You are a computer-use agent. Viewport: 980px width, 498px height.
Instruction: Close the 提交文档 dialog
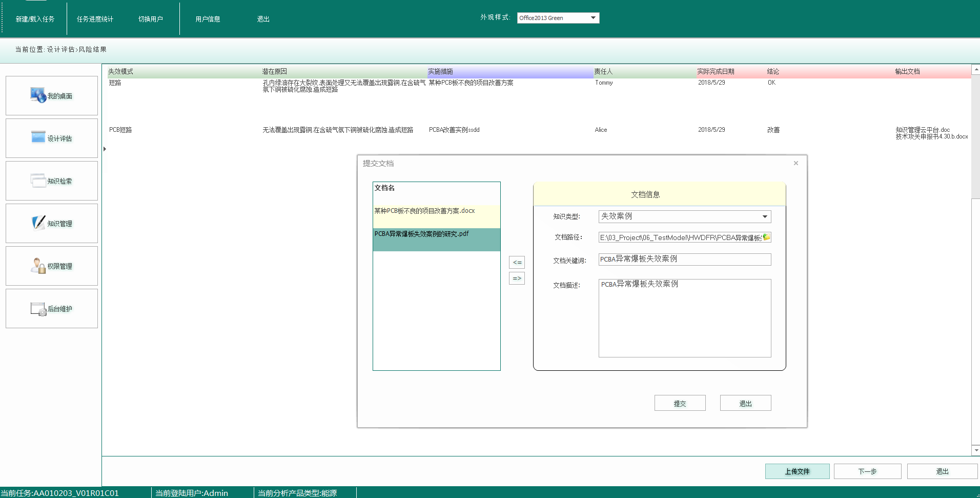tap(795, 163)
